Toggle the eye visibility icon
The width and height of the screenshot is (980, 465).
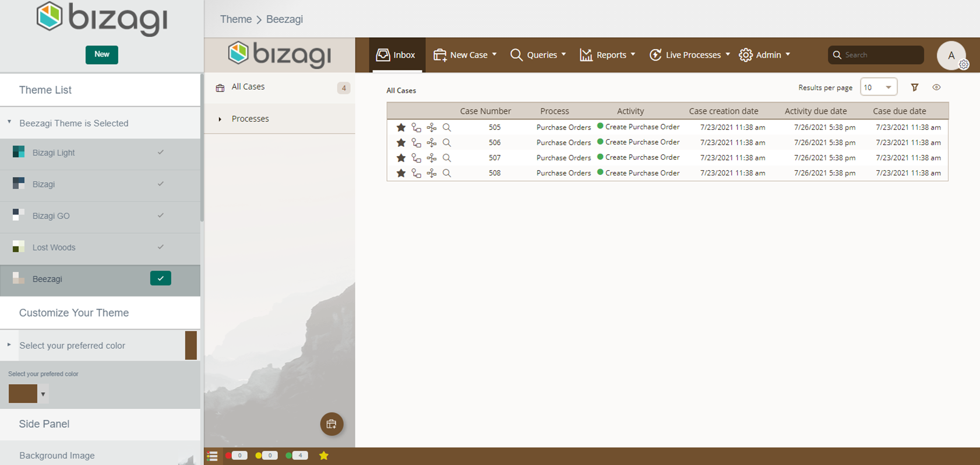(x=936, y=87)
